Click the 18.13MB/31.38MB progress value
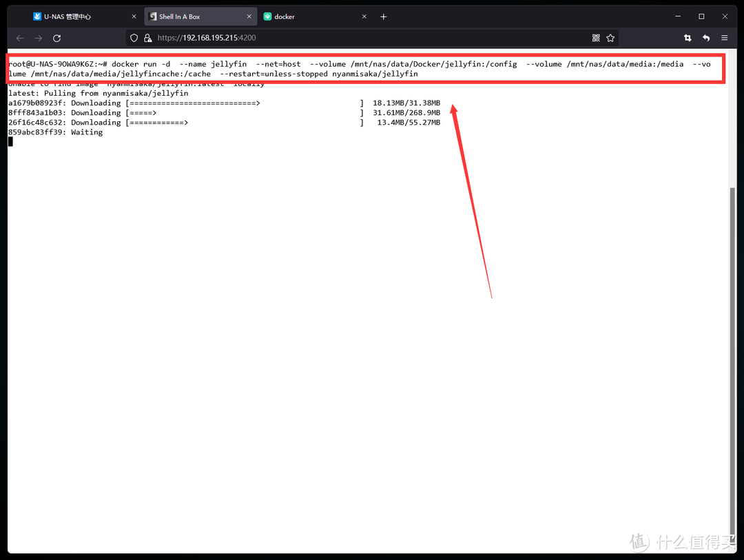This screenshot has height=560, width=744. point(406,103)
